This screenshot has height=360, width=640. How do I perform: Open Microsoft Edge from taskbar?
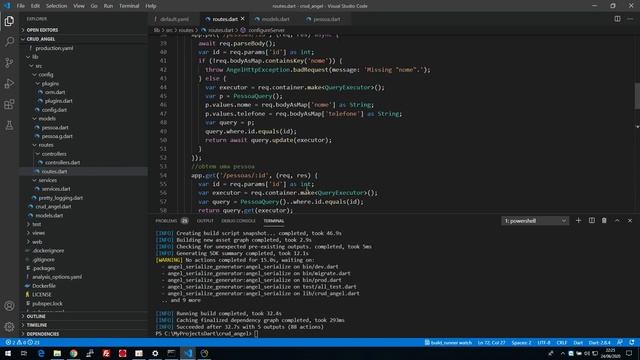tap(41, 353)
